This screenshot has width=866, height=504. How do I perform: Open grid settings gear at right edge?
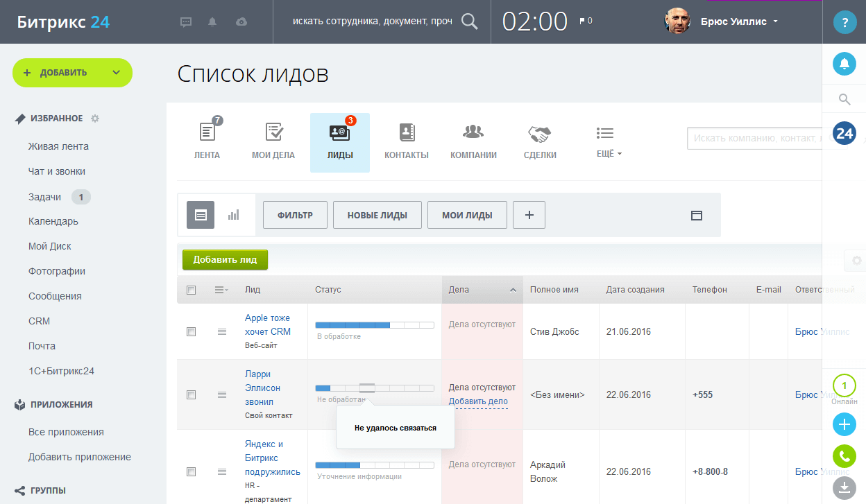856,261
